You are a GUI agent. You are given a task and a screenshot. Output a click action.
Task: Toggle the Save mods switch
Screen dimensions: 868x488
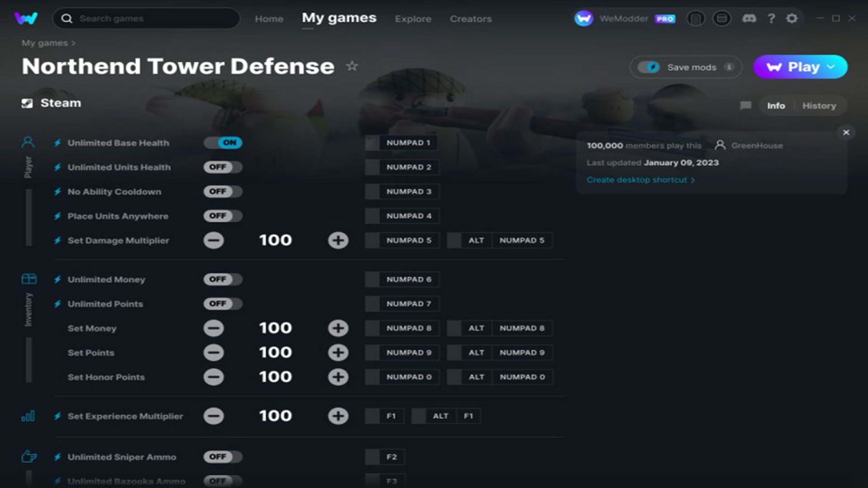tap(649, 67)
